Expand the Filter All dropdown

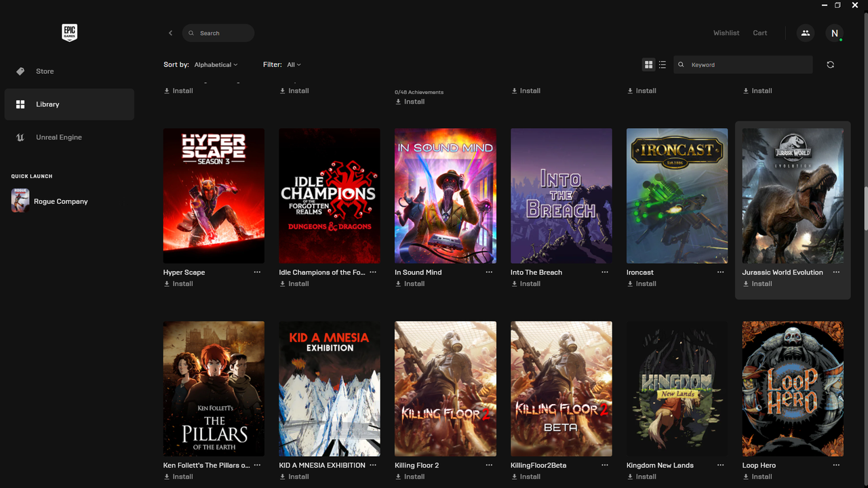(294, 64)
